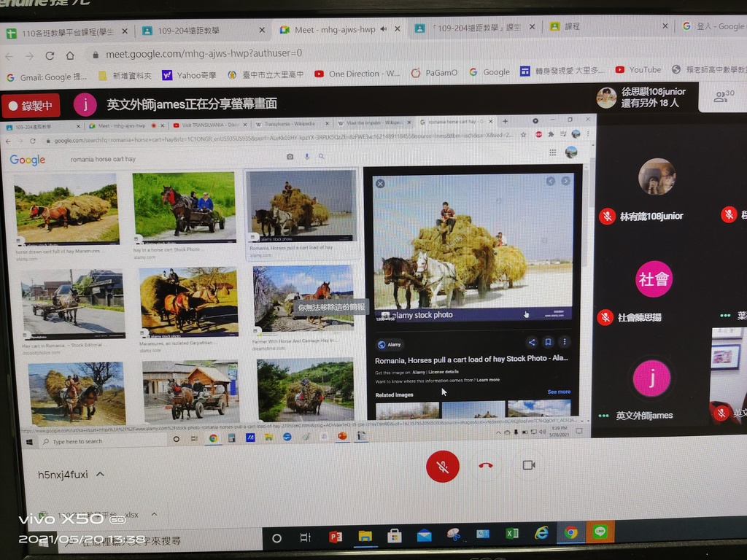The image size is (747, 560).
Task: Click 徐思麒108junior participant summary
Action: coord(641,97)
